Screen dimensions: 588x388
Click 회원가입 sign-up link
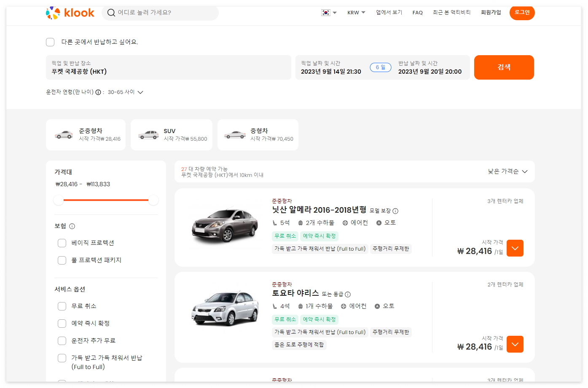tap(491, 13)
